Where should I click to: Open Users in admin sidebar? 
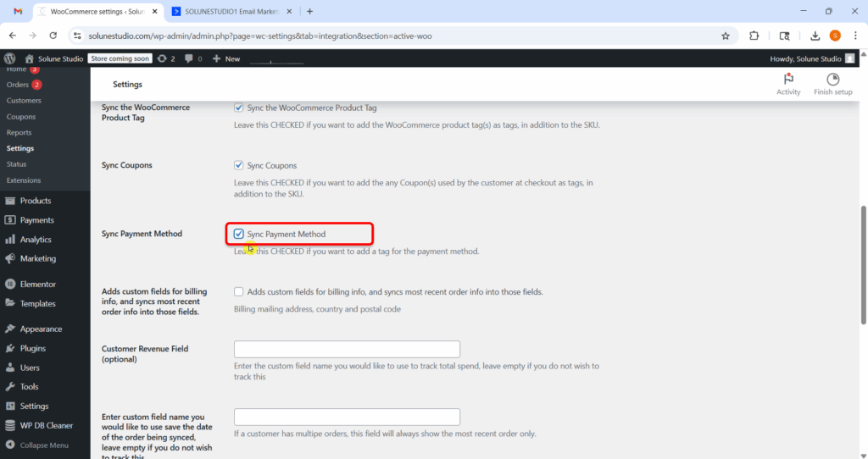pos(30,368)
